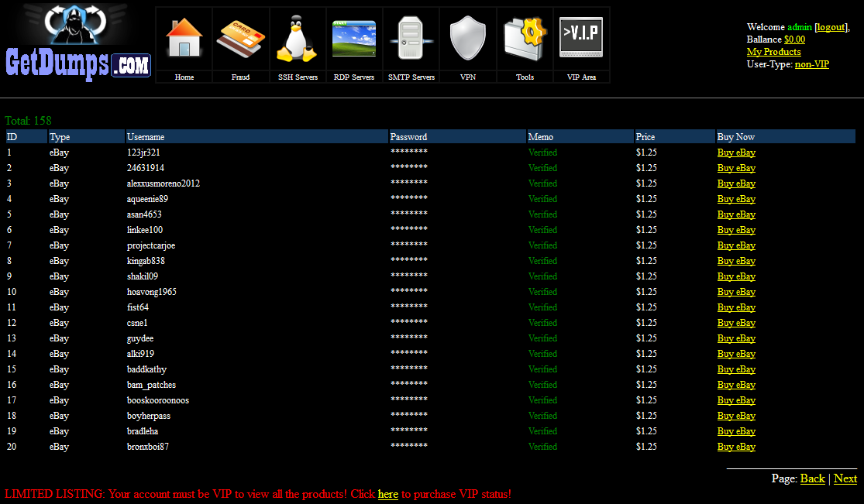Click the SSH Servers penguin icon

click(x=297, y=38)
